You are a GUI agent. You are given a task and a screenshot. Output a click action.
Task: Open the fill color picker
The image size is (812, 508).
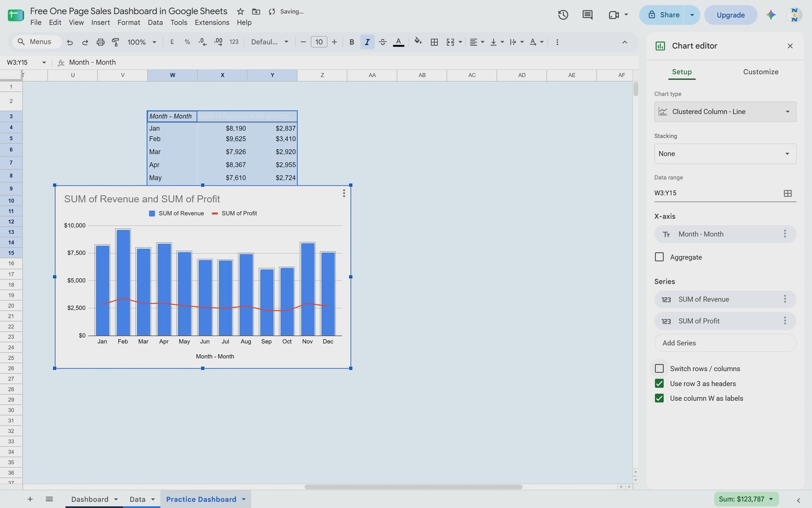click(x=418, y=42)
